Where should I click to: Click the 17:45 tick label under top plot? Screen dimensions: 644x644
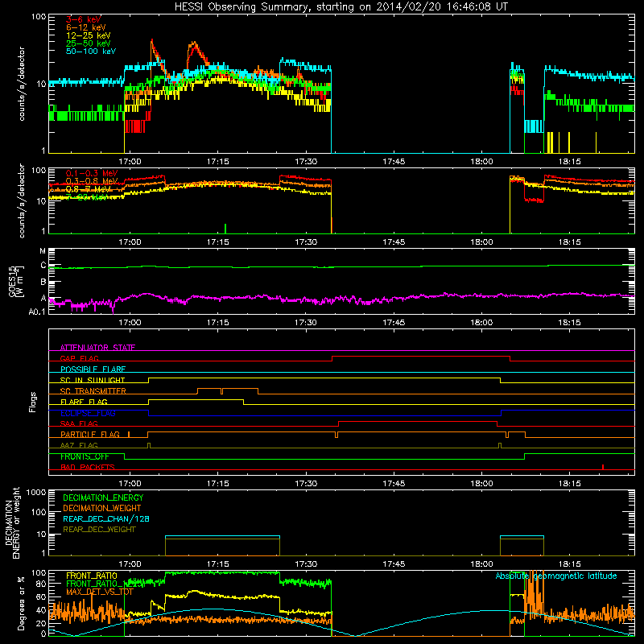[394, 162]
